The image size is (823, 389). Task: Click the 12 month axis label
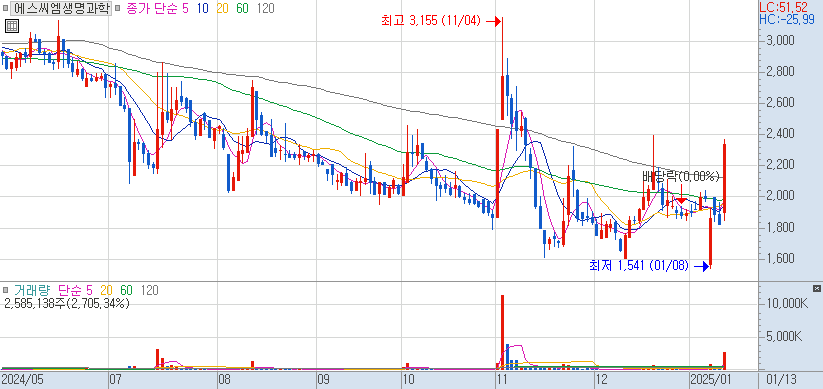pos(603,379)
